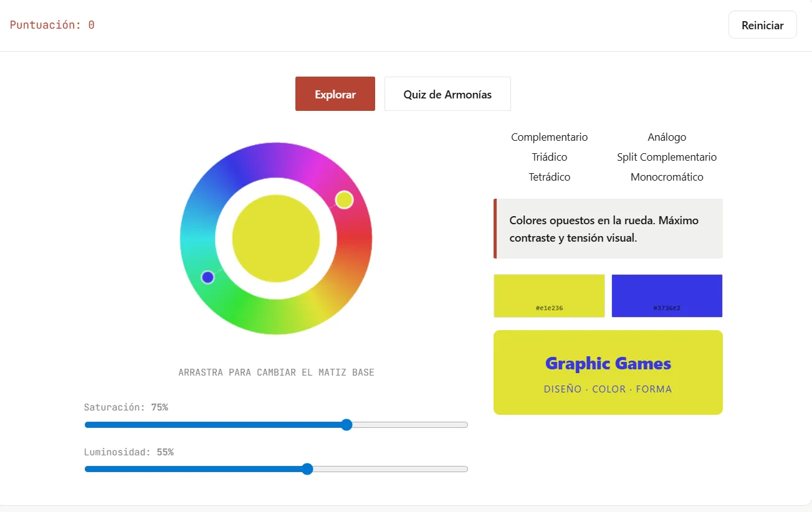
Task: Click the Graphic Games preview card
Action: [608, 372]
